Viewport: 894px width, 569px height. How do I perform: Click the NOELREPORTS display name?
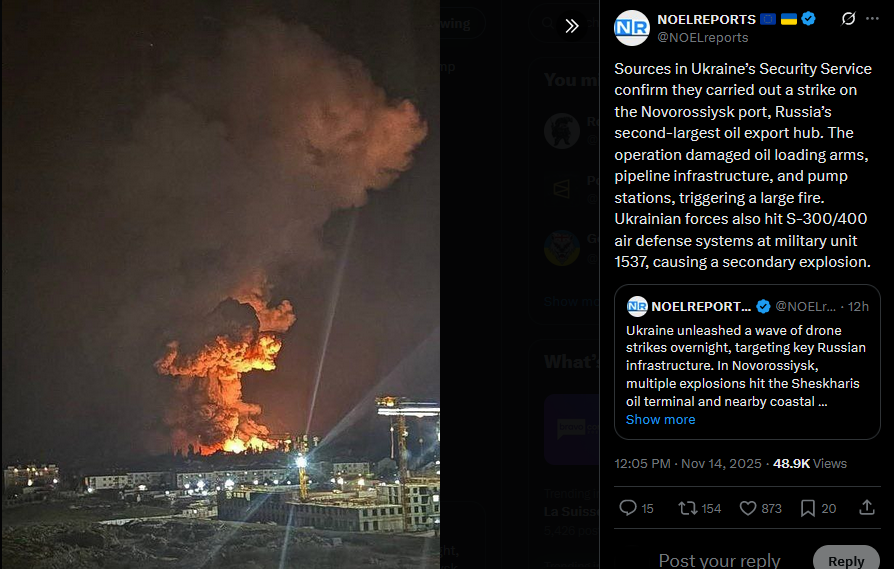point(706,19)
